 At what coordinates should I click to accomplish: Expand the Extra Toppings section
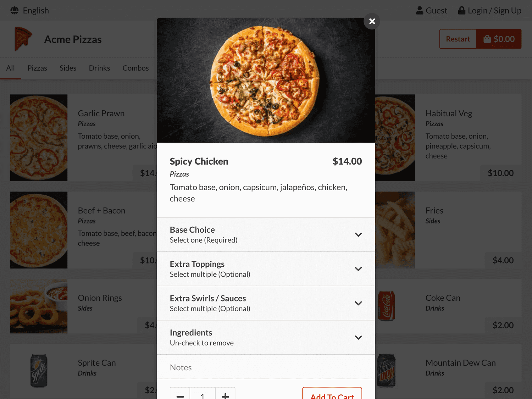point(266,269)
